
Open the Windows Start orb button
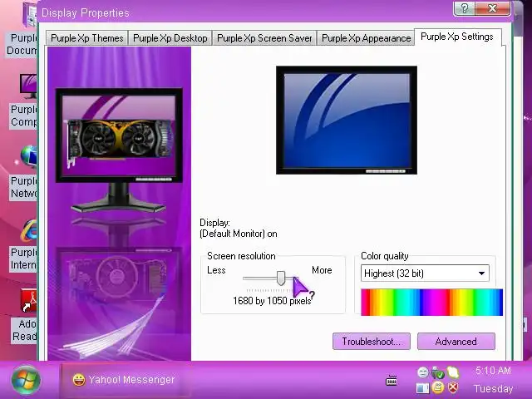click(26, 380)
